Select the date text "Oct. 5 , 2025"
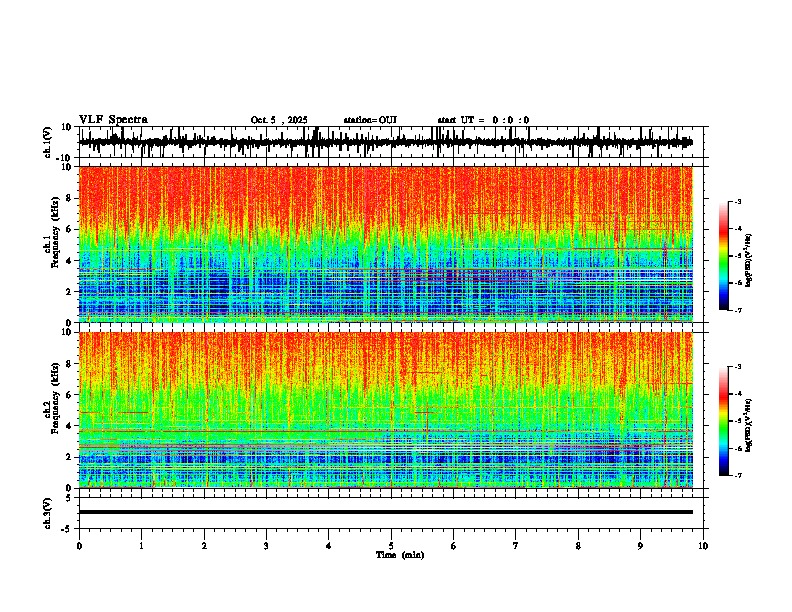Screen dimensions: 792x612 279,120
